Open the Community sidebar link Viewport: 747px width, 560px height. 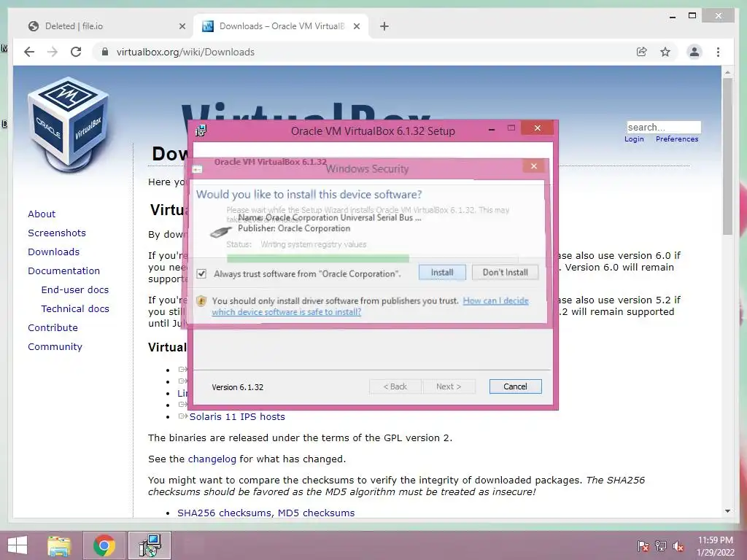[55, 346]
